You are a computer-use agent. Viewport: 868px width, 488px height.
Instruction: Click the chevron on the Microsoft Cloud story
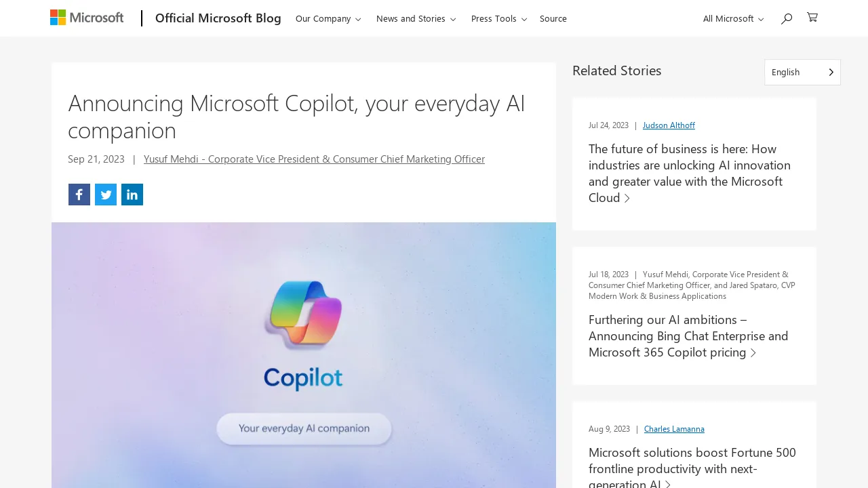tap(627, 198)
